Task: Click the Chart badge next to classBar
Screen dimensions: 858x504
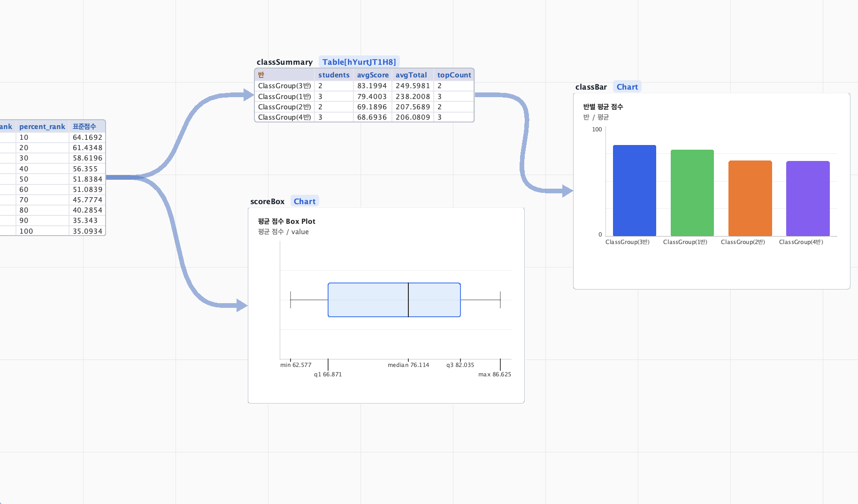Action: (x=627, y=87)
